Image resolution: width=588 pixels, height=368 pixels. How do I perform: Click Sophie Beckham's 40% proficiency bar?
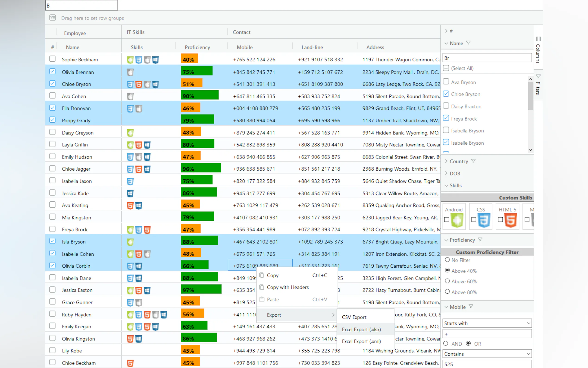pyautogui.click(x=189, y=59)
